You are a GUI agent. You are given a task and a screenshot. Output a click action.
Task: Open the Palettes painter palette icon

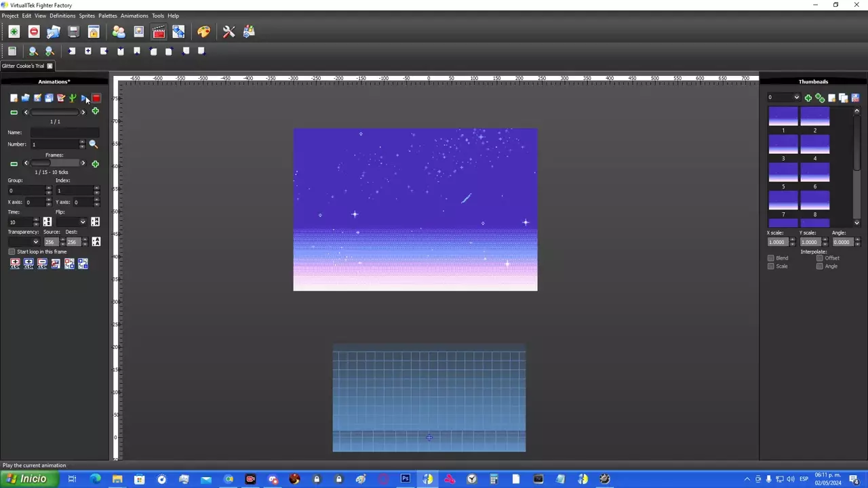[x=203, y=32]
